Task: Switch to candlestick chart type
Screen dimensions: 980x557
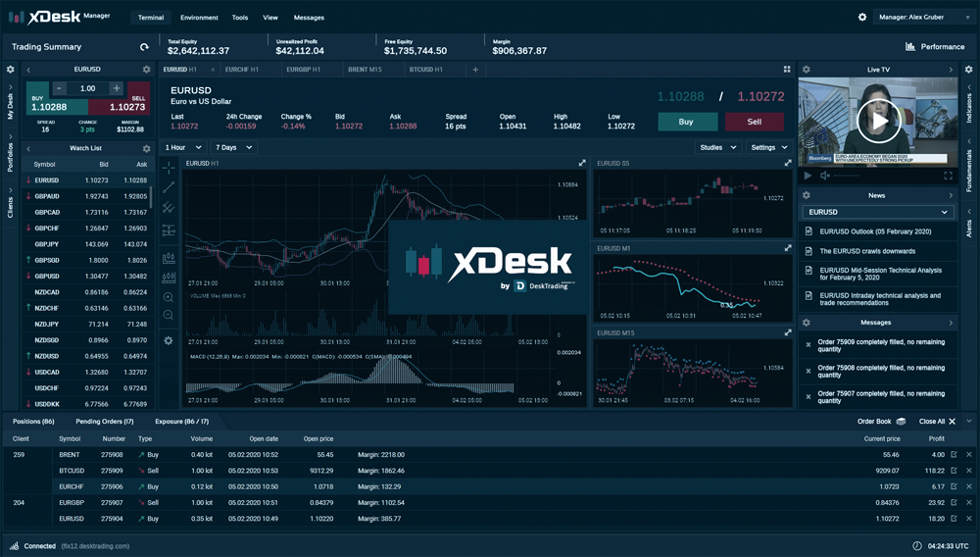Action: click(x=169, y=258)
